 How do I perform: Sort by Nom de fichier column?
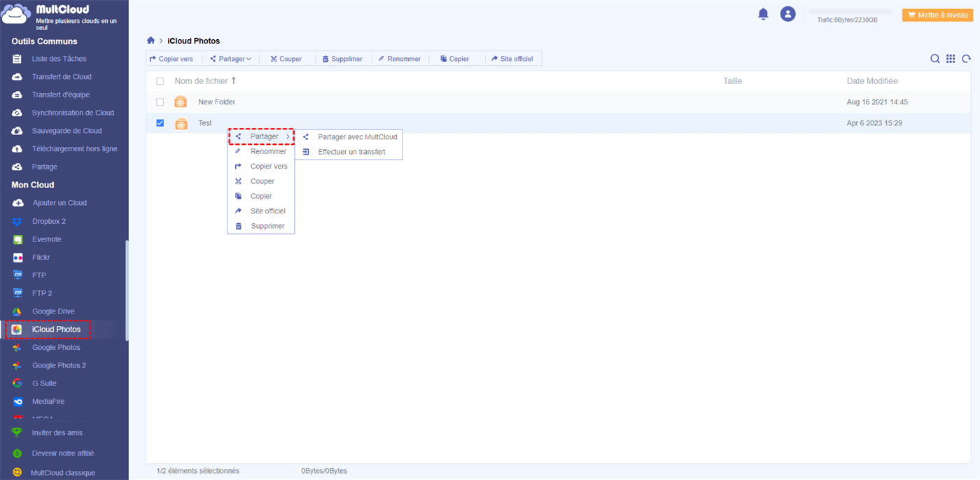205,81
